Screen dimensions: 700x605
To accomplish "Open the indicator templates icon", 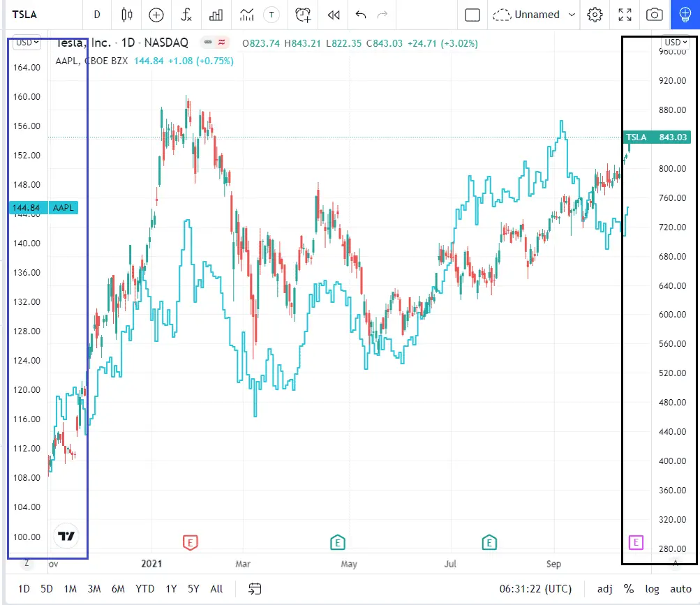I will click(246, 15).
